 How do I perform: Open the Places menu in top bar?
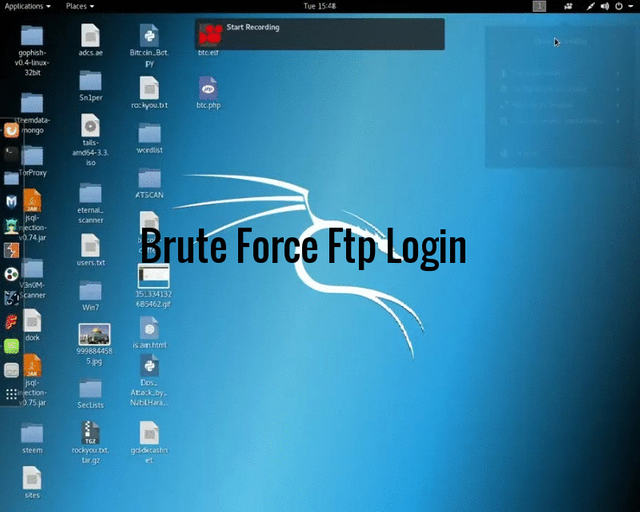click(80, 6)
